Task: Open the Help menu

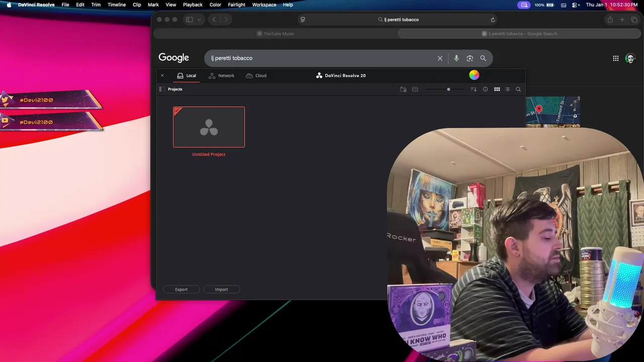Action: pos(288,5)
